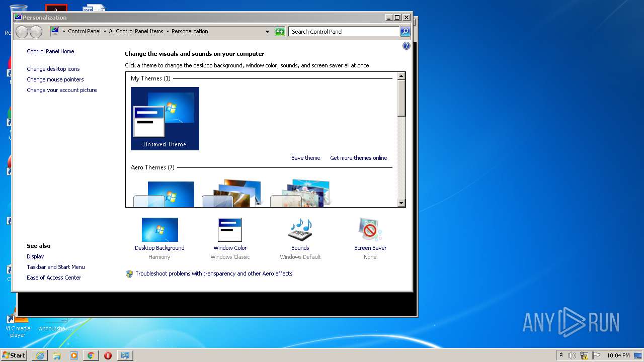Screen dimensions: 644x362
Task: Open the Help question mark icon
Action: (x=407, y=46)
